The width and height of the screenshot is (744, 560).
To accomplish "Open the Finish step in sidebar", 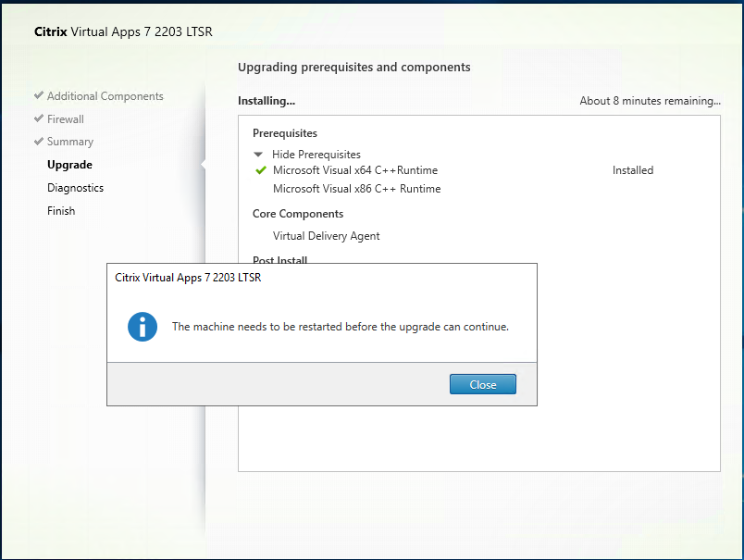I will coord(61,211).
